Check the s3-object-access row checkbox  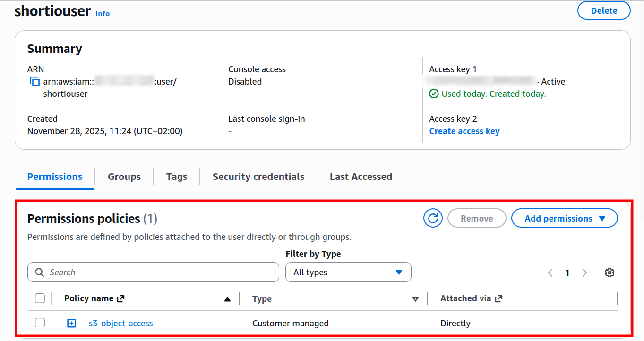tap(40, 323)
